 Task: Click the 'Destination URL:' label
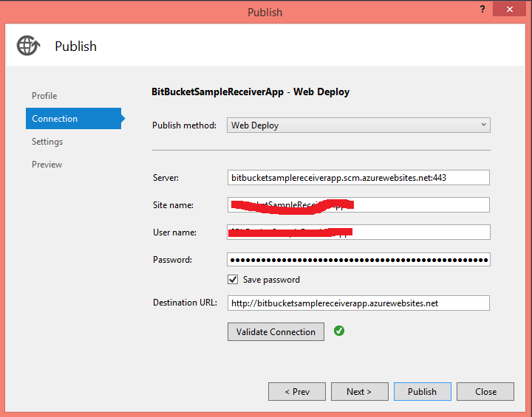[x=185, y=303]
